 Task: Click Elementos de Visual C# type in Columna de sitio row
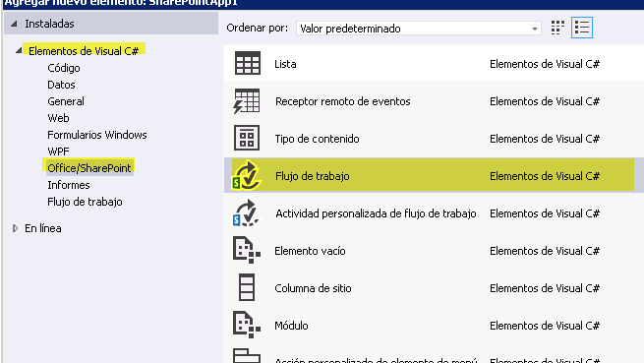click(x=545, y=288)
